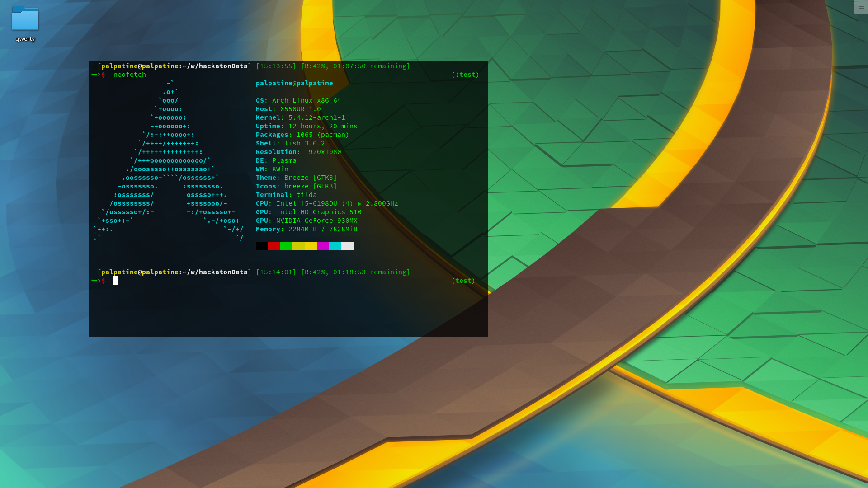
Task: Click '01:18:53 remaining' battery text
Action: tap(370, 272)
